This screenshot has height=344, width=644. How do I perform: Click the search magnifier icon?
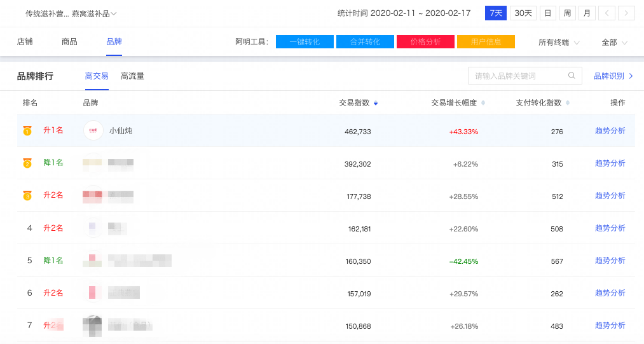click(x=572, y=76)
